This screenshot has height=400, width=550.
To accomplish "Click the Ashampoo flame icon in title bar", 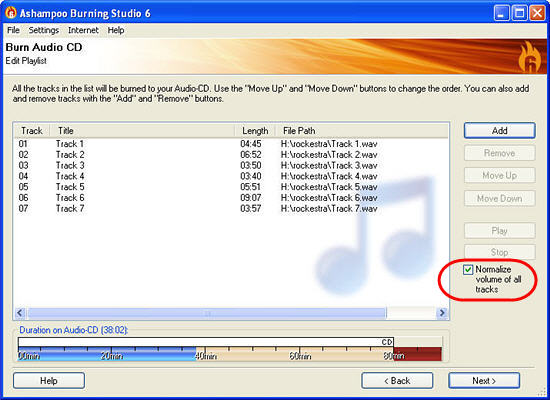I will click(x=11, y=13).
